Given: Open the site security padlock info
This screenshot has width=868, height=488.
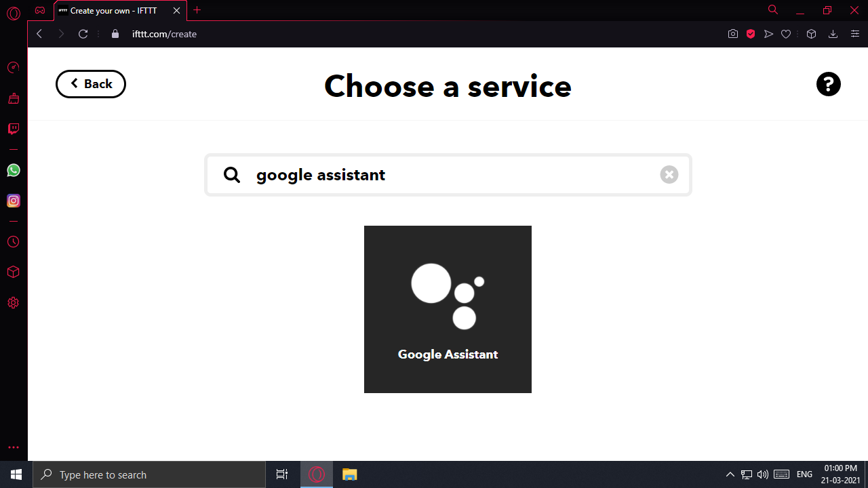Looking at the screenshot, I should [x=115, y=34].
